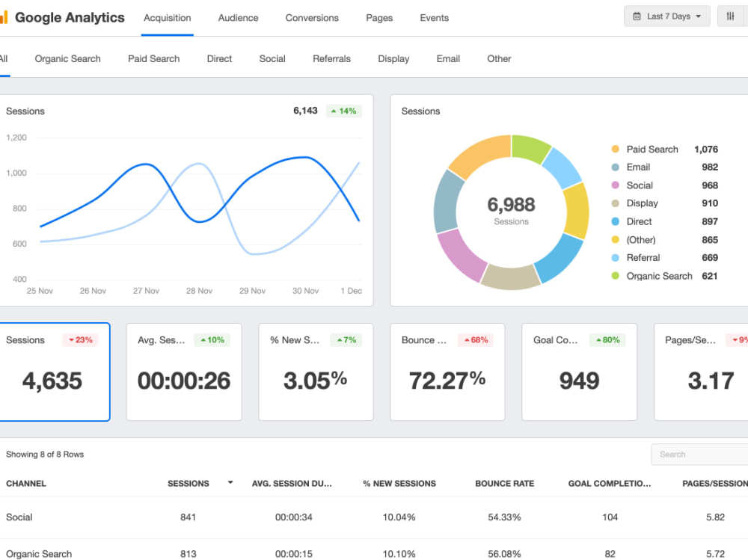Screen dimensions: 748x560
Task: Select the Bounce Rate 72.27% card
Action: [447, 372]
